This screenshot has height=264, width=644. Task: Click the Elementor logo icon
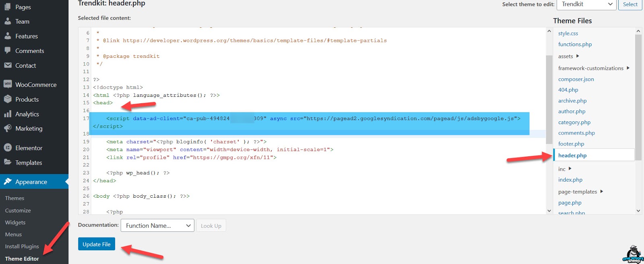point(8,147)
